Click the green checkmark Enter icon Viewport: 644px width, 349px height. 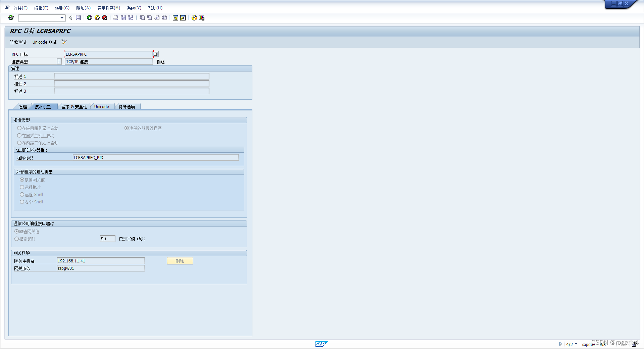11,18
